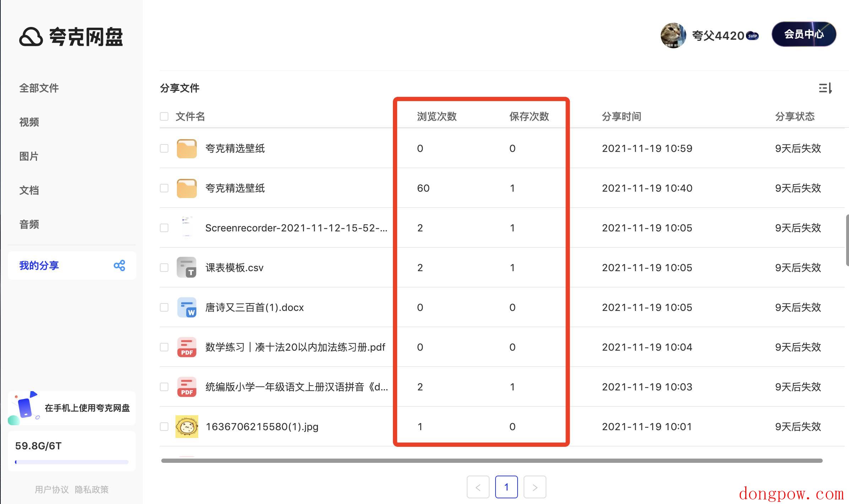849x504 pixels.
Task: Click the share icon beside 我的分享
Action: click(119, 265)
